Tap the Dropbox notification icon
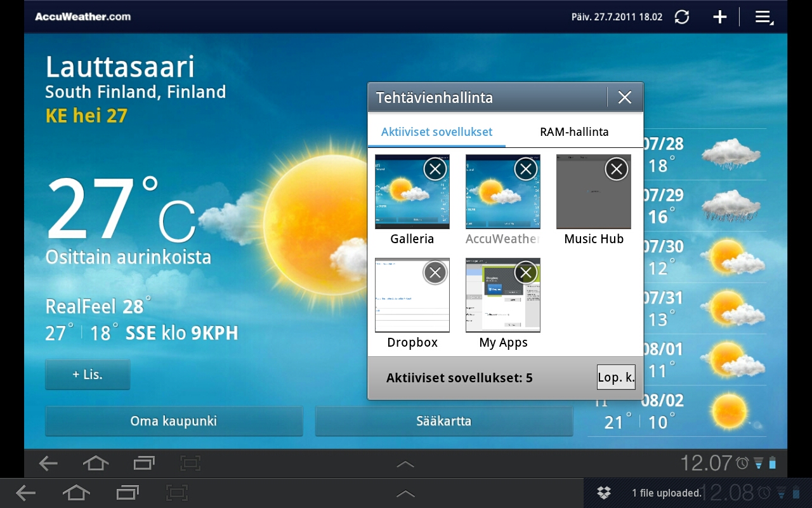The height and width of the screenshot is (508, 812). point(604,493)
